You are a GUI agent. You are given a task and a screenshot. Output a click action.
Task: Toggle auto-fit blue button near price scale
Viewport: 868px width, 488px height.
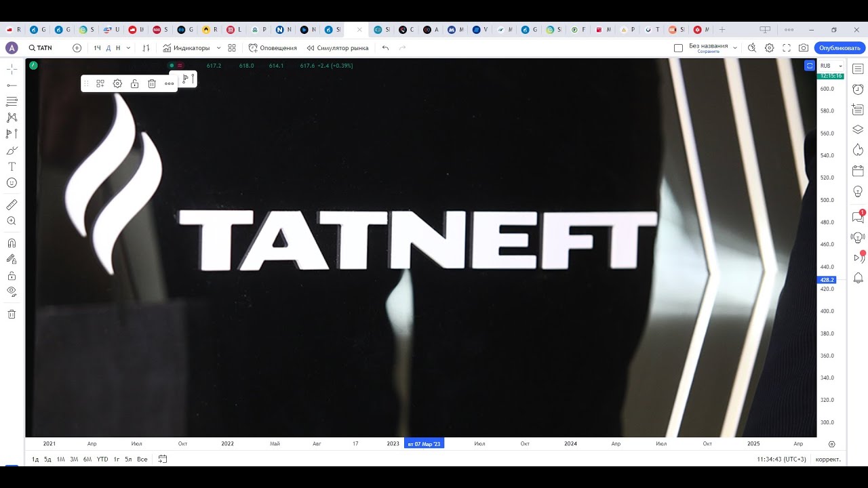[809, 66]
